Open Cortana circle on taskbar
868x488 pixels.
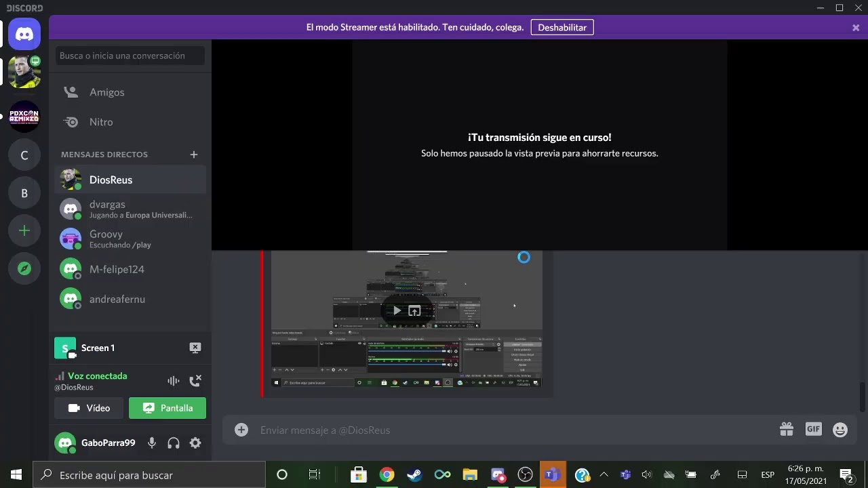[282, 474]
